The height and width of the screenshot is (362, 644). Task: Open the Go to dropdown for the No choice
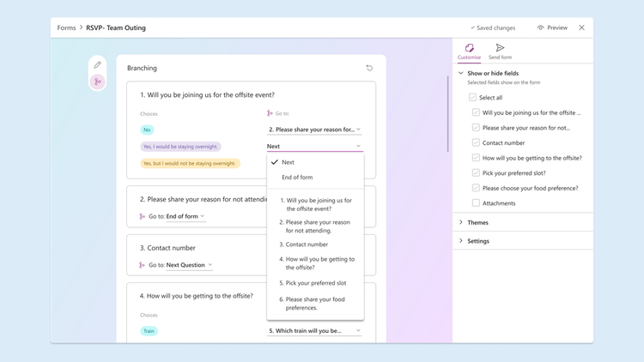314,130
